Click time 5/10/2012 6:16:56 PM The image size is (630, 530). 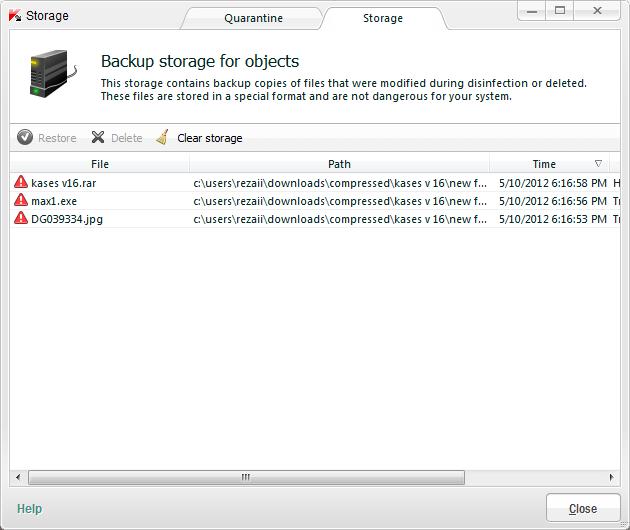coord(553,201)
